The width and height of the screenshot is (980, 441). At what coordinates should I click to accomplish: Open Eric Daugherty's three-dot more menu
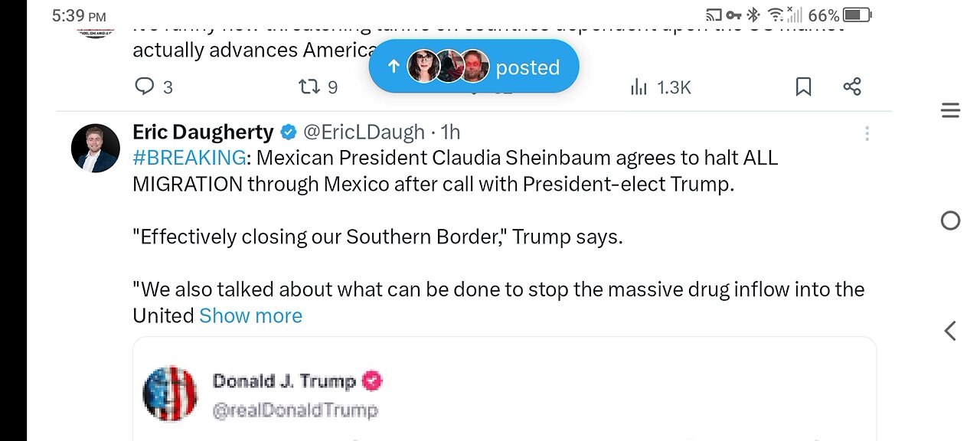pos(867,133)
